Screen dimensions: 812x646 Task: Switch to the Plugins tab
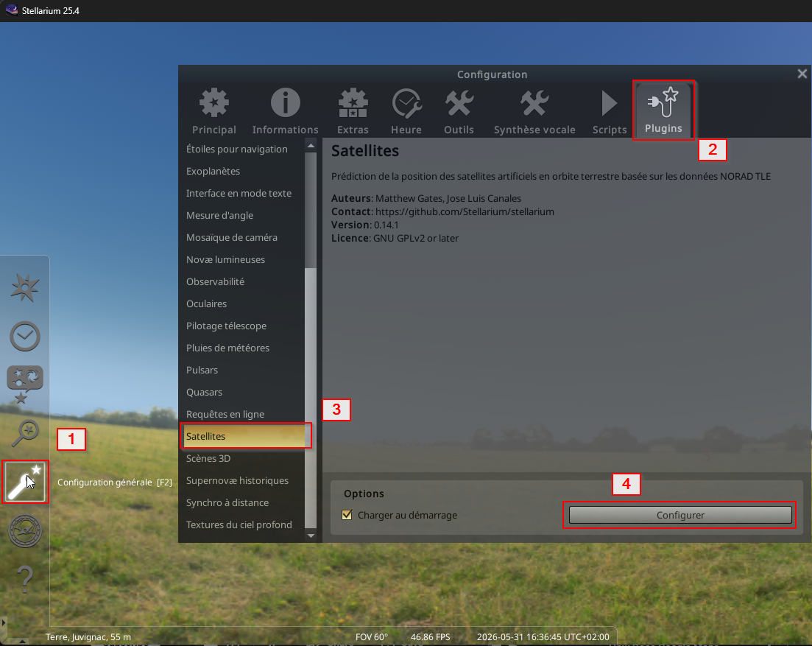click(663, 110)
